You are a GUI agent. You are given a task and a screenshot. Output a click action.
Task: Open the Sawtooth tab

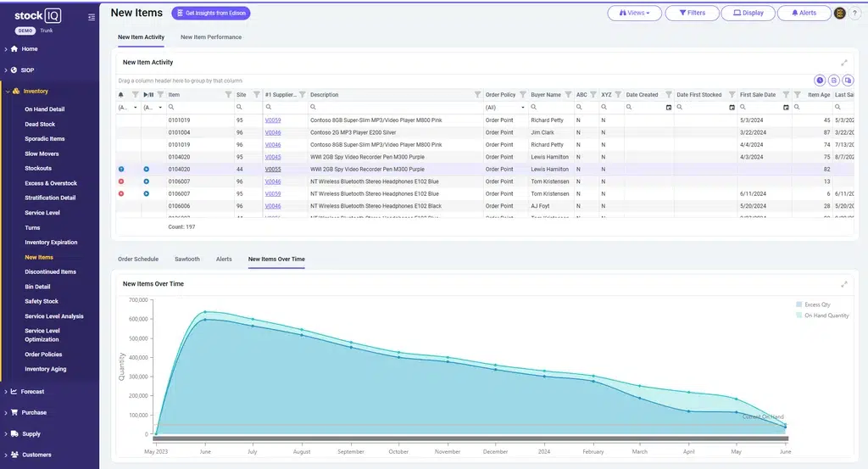click(x=187, y=260)
